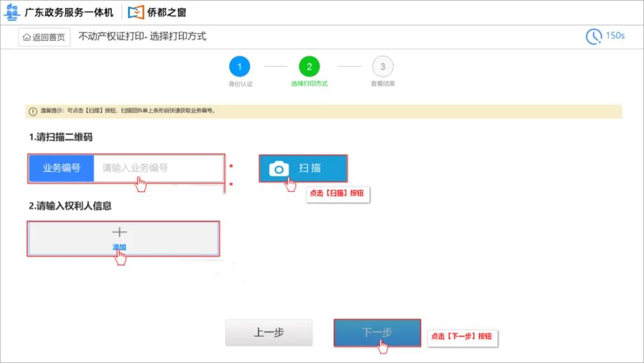Click the clock icon beside the 150s countdown
The width and height of the screenshot is (644, 363).
[x=593, y=36]
